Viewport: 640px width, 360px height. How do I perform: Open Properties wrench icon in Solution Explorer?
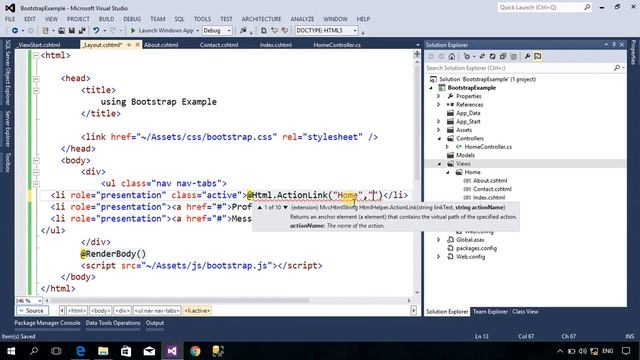coord(527,56)
